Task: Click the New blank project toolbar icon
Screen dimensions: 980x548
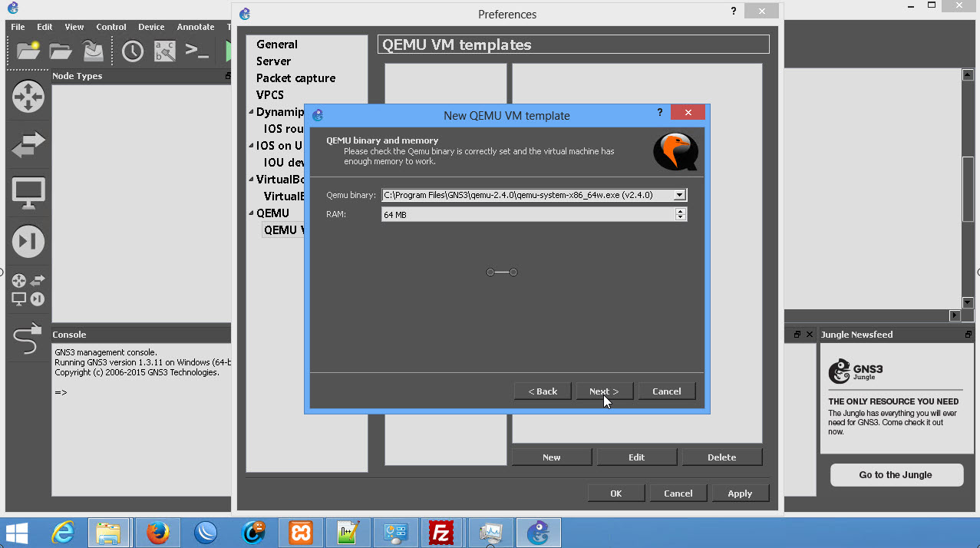Action: coord(28,51)
